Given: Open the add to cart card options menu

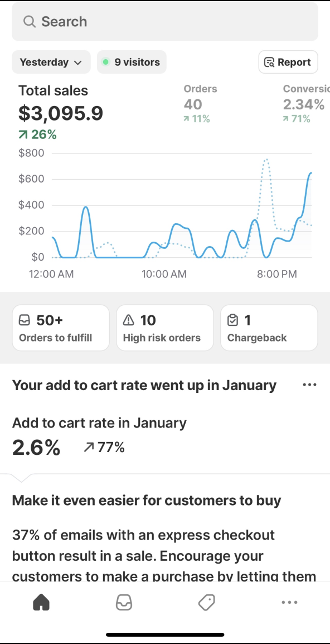Looking at the screenshot, I should (309, 385).
